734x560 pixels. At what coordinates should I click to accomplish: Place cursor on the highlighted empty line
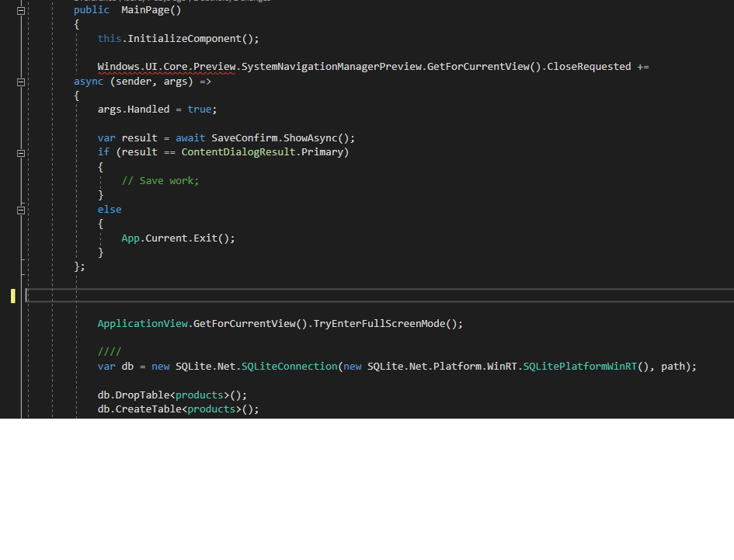tap(380, 295)
